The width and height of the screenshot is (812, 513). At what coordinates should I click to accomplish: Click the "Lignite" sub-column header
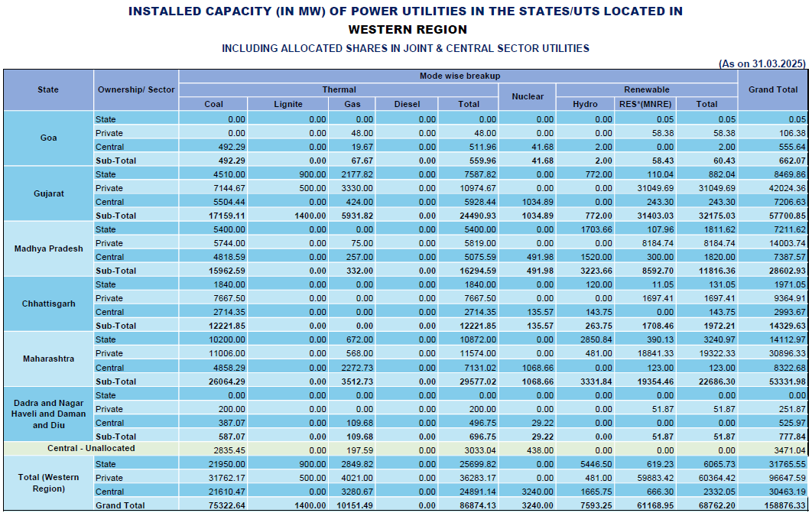(x=287, y=104)
